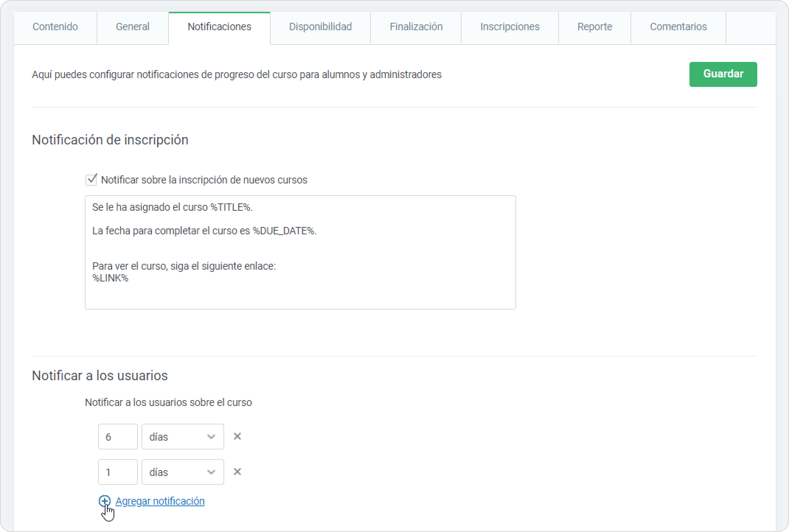Toggle Notificar sobre la inscripción checkbox

click(x=91, y=180)
